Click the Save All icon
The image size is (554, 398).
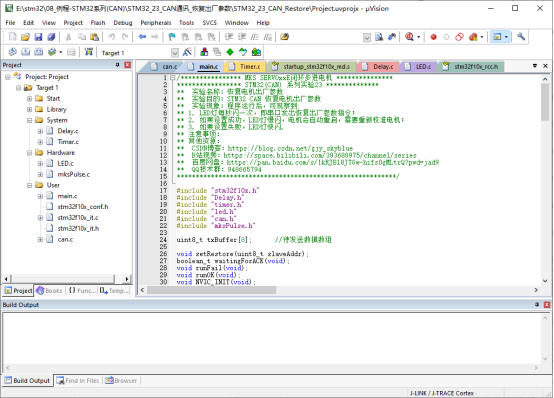(x=51, y=37)
